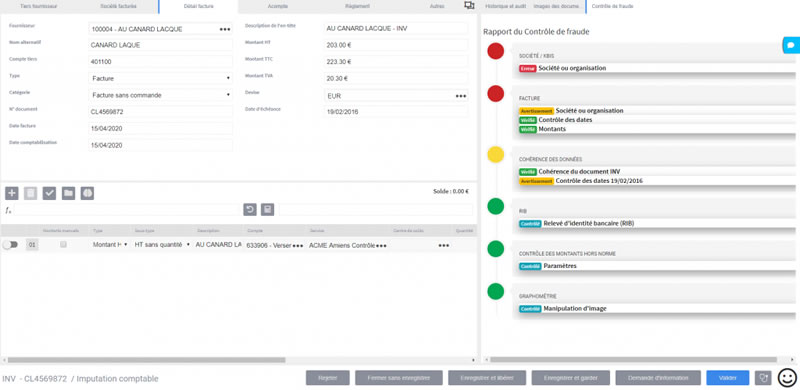
Task: Click the icon button right of Valider
Action: [763, 378]
